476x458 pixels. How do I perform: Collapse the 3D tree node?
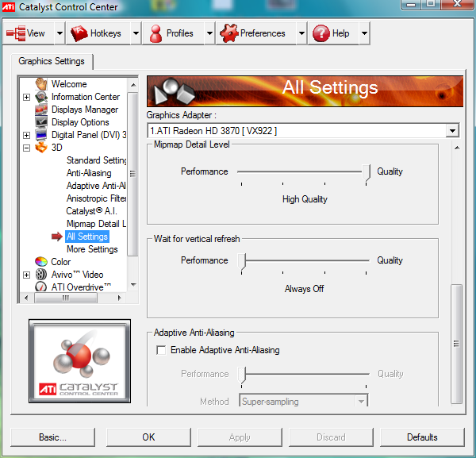[x=27, y=148]
